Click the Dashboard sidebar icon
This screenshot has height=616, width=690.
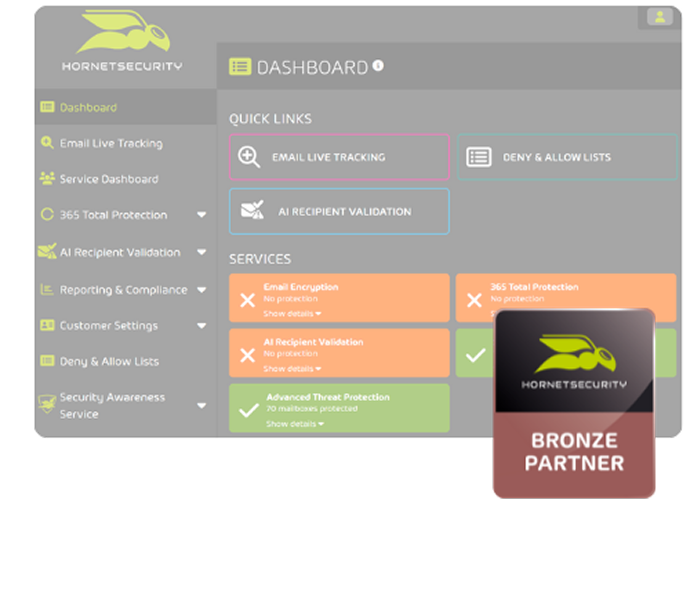47,107
